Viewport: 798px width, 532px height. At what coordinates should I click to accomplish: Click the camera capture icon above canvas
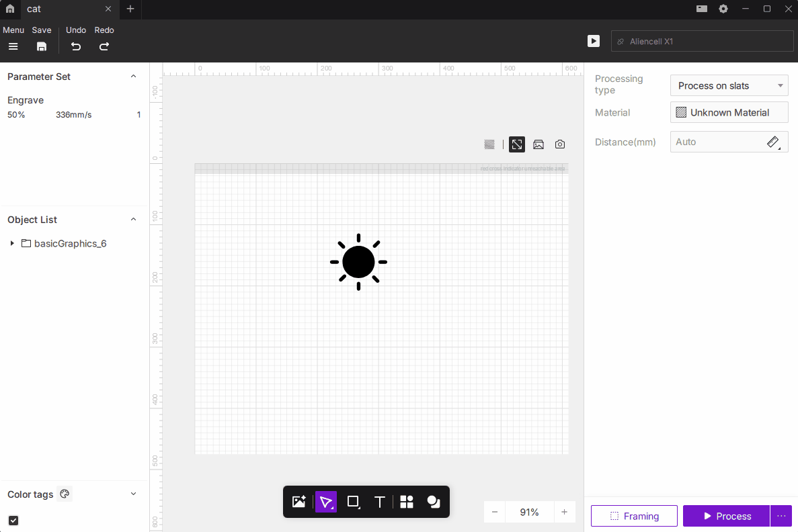560,144
